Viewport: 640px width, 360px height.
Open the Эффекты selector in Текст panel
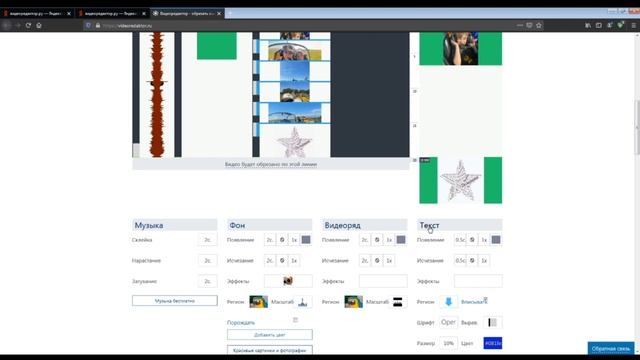[x=478, y=281]
